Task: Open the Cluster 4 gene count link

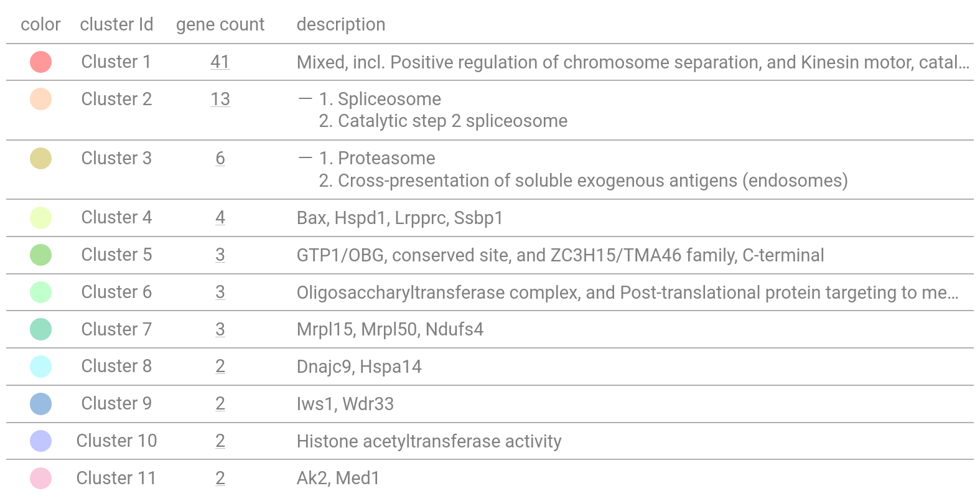Action: (x=220, y=218)
